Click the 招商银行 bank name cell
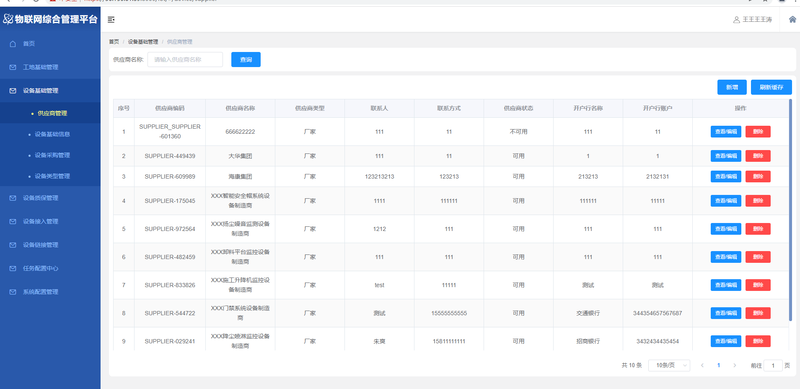This screenshot has height=389, width=800. (588, 341)
